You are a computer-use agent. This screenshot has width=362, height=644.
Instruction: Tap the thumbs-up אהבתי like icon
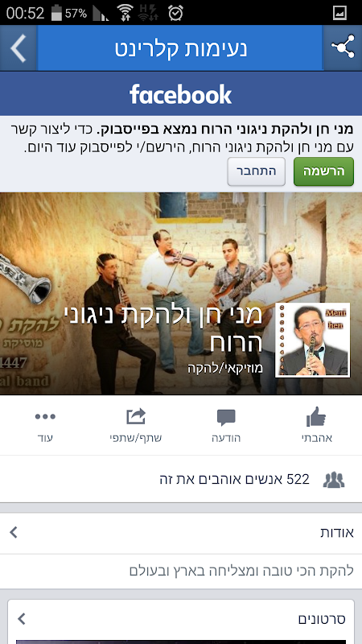pos(316,417)
